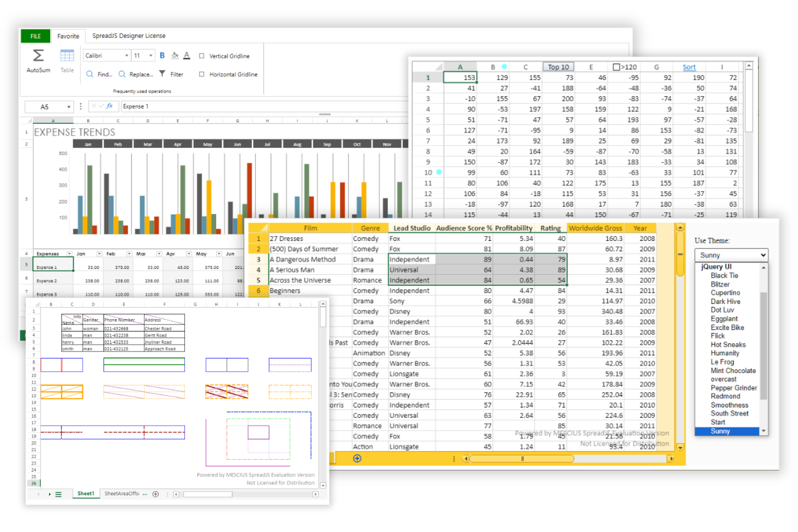
Task: Click the horizontal scrollbar thumb in border demo
Action: click(x=208, y=494)
